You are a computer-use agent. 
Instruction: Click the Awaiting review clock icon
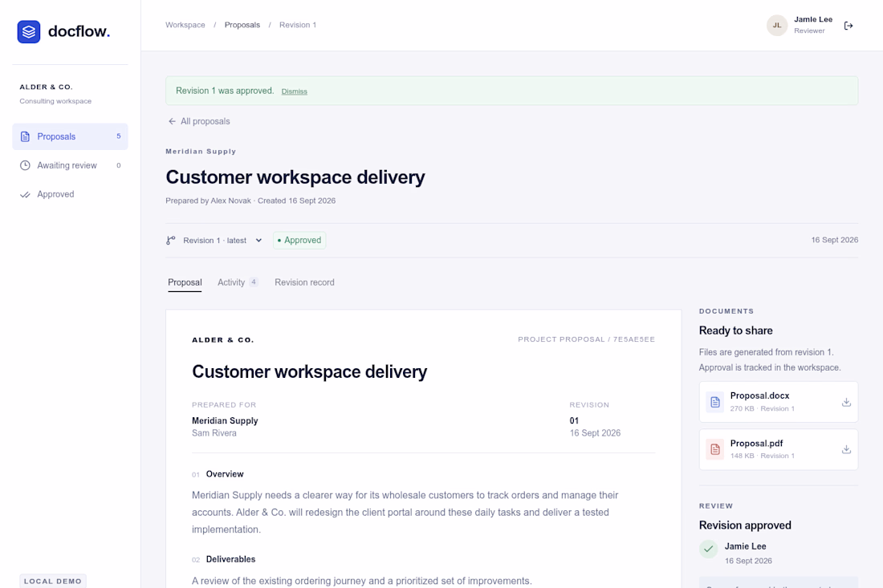pos(26,165)
